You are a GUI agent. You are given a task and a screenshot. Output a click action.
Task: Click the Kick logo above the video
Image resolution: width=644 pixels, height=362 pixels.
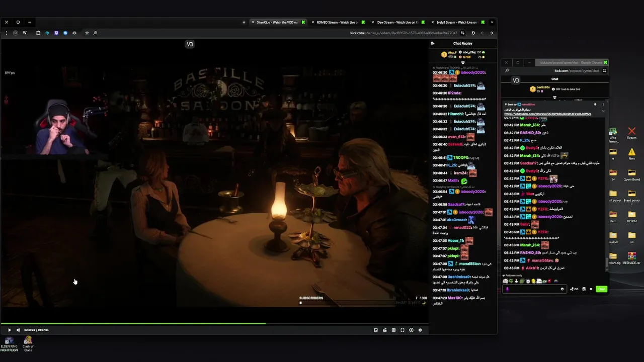190,44
